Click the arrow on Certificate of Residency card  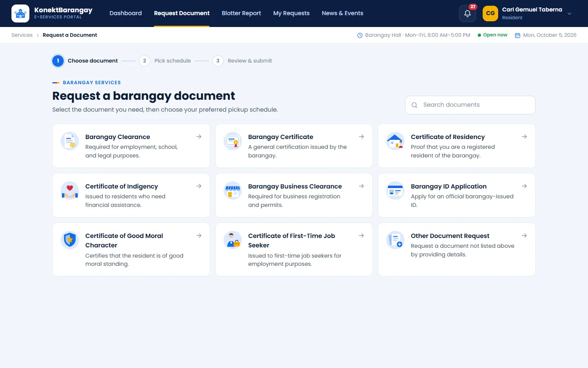(x=524, y=137)
